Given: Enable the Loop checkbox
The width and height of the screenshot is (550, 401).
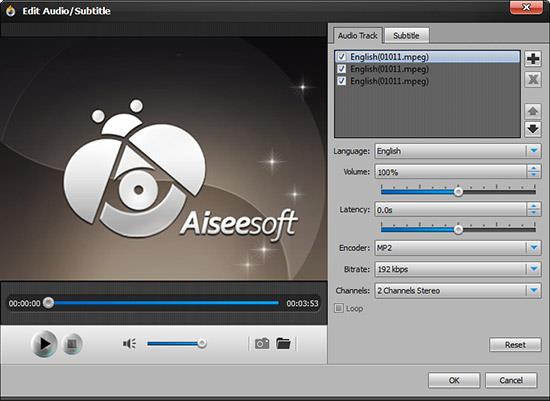Looking at the screenshot, I should point(338,308).
